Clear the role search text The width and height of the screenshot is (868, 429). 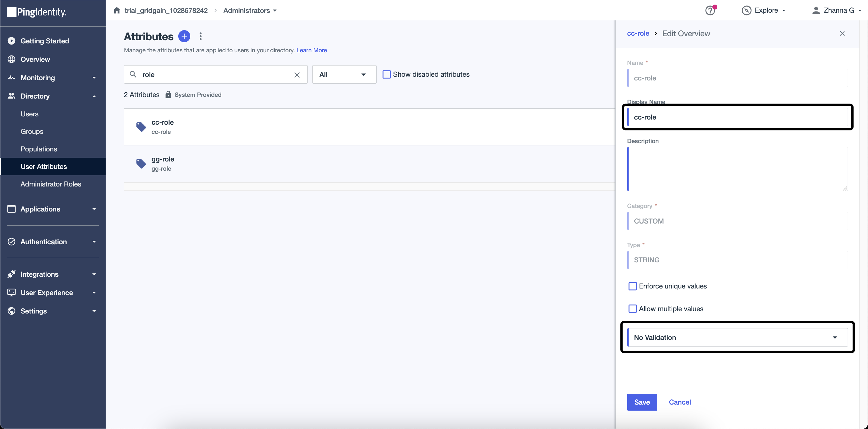pos(297,74)
